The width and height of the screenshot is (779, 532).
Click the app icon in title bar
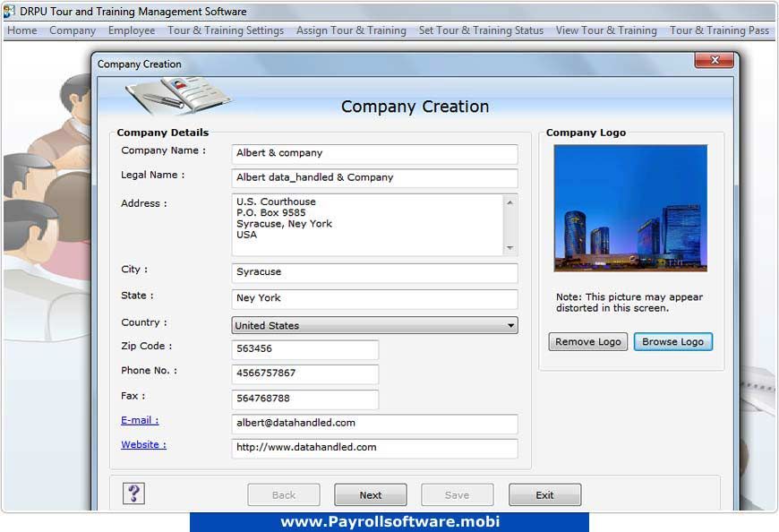coord(9,11)
